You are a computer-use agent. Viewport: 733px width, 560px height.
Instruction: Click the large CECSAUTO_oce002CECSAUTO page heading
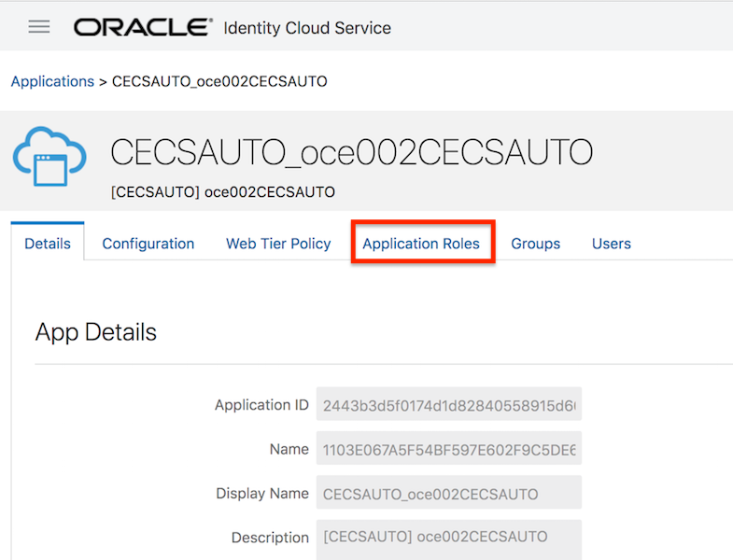pos(351,152)
